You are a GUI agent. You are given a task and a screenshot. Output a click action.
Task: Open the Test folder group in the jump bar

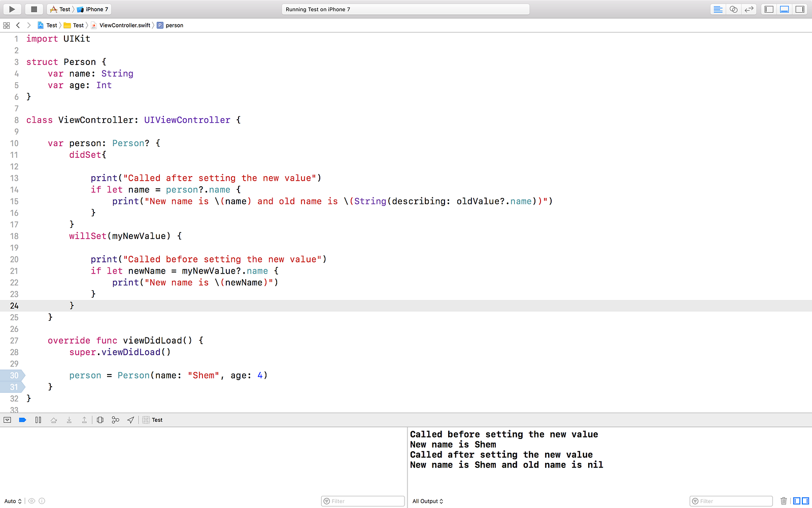click(x=74, y=25)
